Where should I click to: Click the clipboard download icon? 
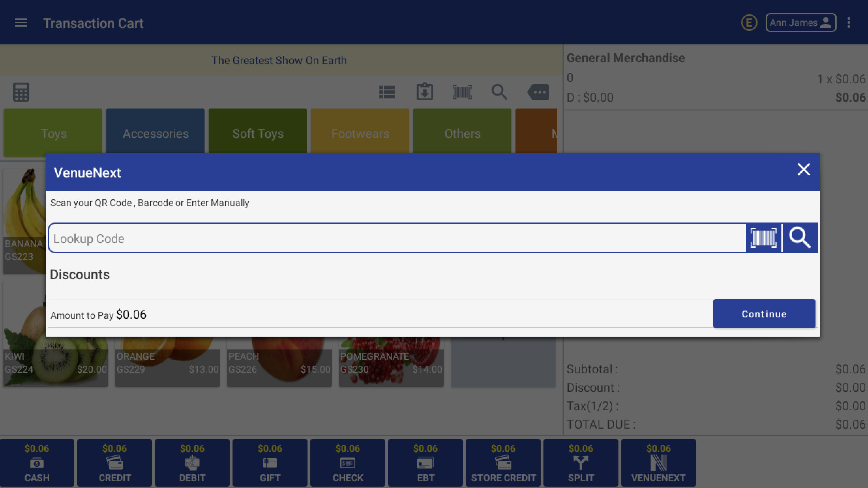[x=424, y=92]
